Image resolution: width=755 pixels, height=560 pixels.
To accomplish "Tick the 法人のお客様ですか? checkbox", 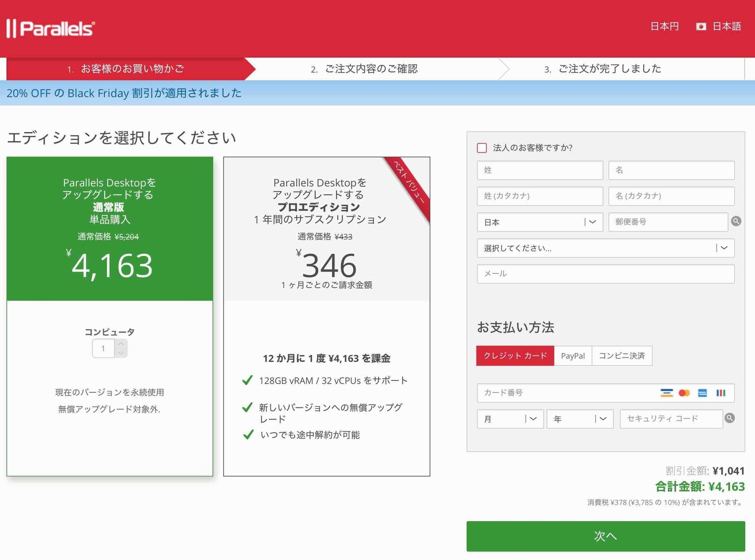I will click(482, 148).
